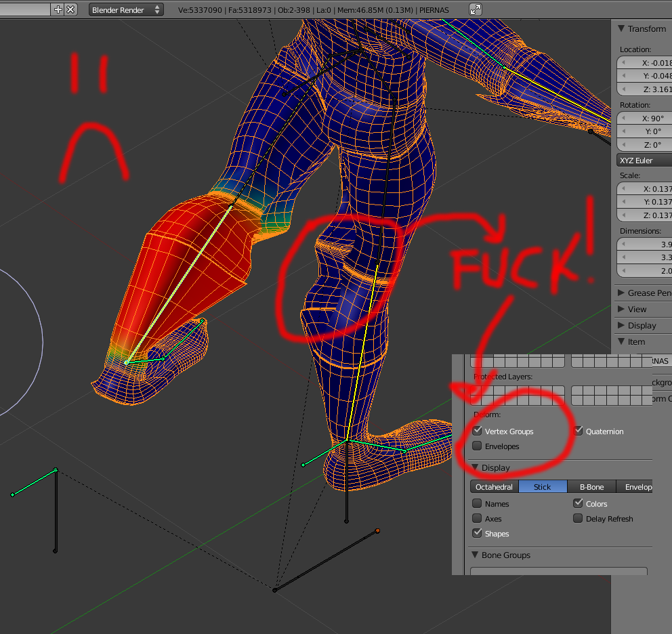Select Octahedral bone display type
This screenshot has height=634, width=672.
(x=494, y=486)
